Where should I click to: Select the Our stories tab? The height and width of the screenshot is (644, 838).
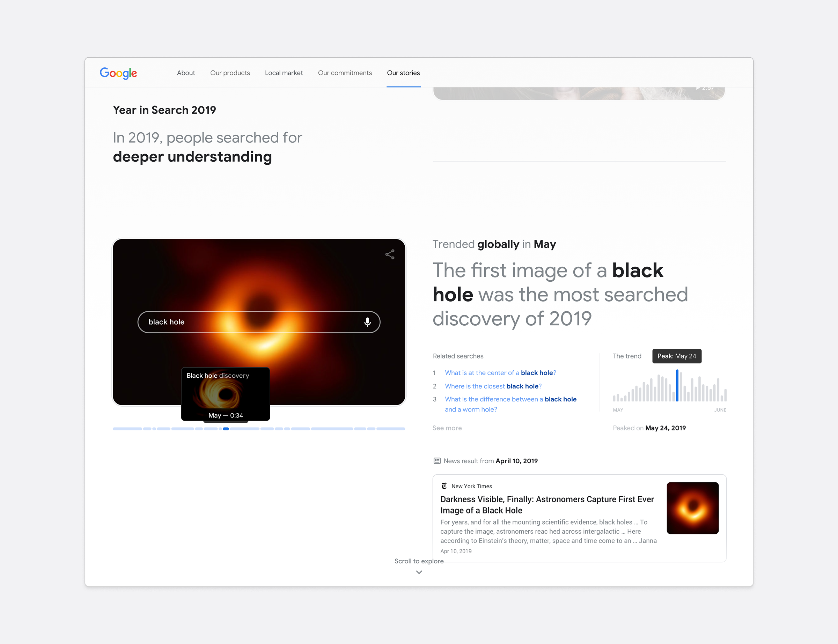(x=403, y=73)
